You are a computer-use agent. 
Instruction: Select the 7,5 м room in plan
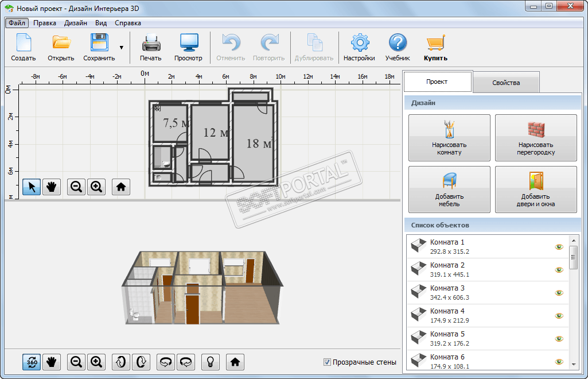pyautogui.click(x=170, y=123)
